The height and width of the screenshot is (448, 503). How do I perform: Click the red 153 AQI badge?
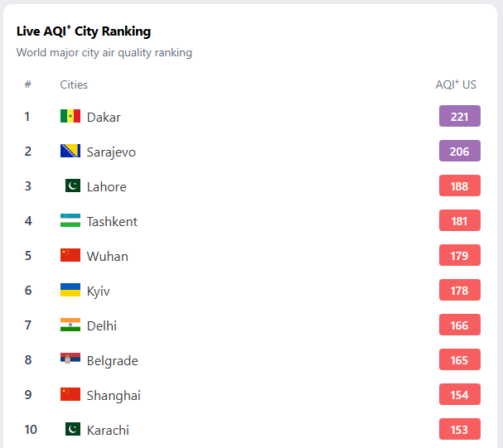pyautogui.click(x=459, y=430)
